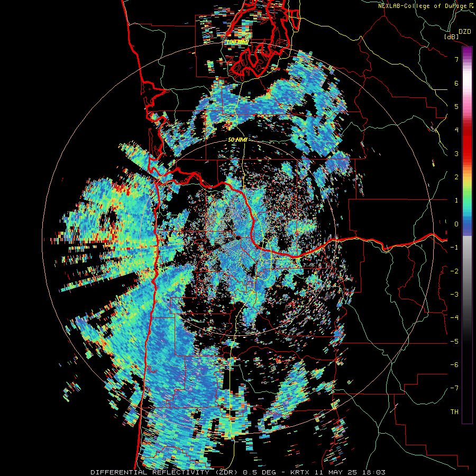Click the -1 tick label on color scale
Image resolution: width=476 pixels, height=476 pixels.
(x=454, y=248)
